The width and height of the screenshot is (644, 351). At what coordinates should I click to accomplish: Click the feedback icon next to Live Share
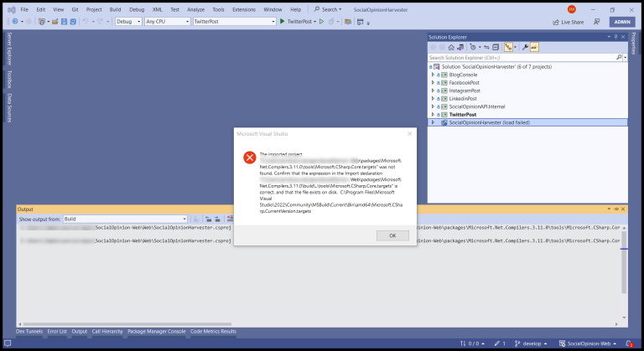[597, 22]
